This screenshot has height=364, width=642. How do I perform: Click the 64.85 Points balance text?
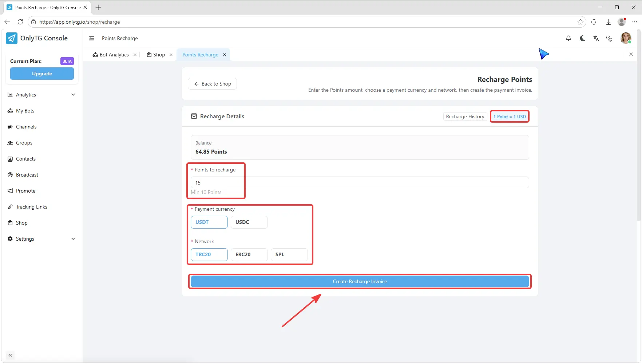211,152
